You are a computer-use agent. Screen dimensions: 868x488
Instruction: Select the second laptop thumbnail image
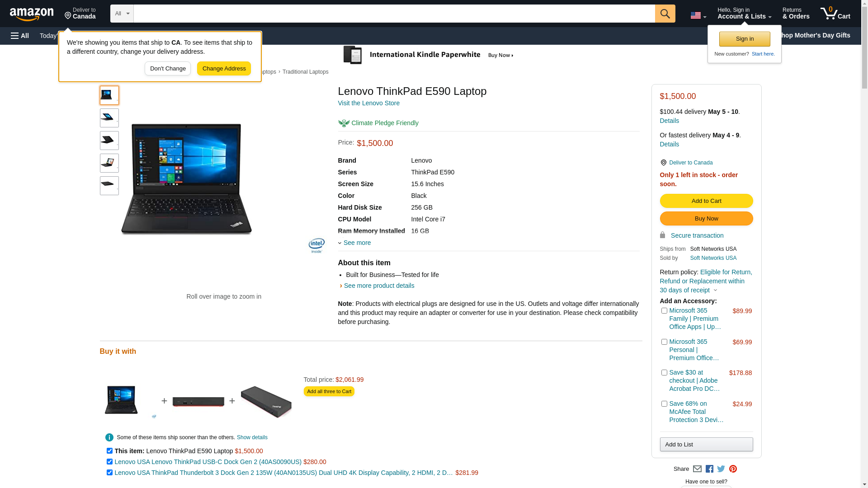tap(109, 118)
